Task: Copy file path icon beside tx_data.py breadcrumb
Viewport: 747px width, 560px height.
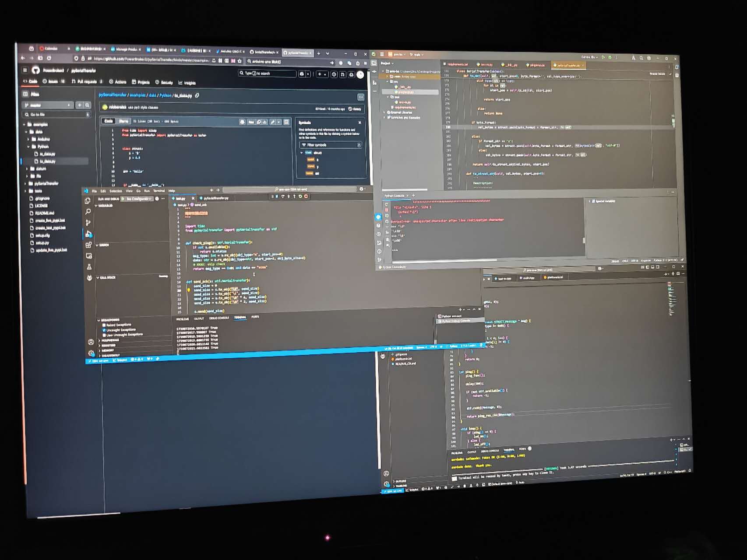Action: click(x=197, y=95)
